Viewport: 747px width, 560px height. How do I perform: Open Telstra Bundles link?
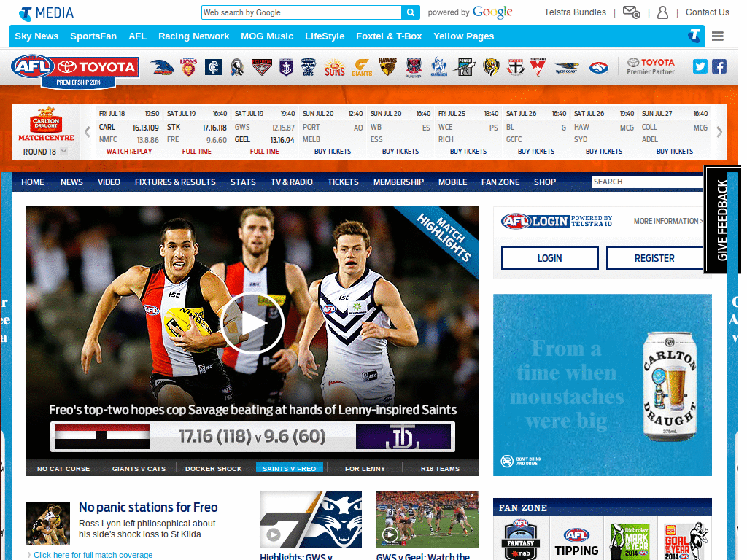[575, 12]
